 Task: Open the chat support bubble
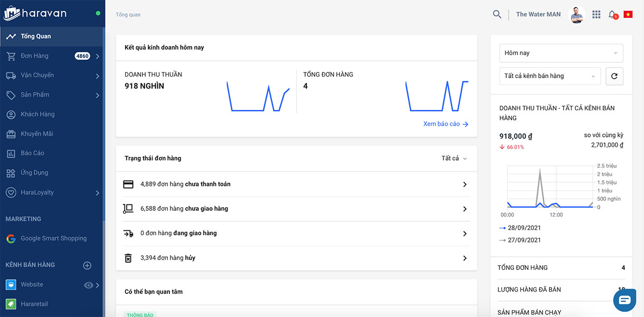point(624,300)
